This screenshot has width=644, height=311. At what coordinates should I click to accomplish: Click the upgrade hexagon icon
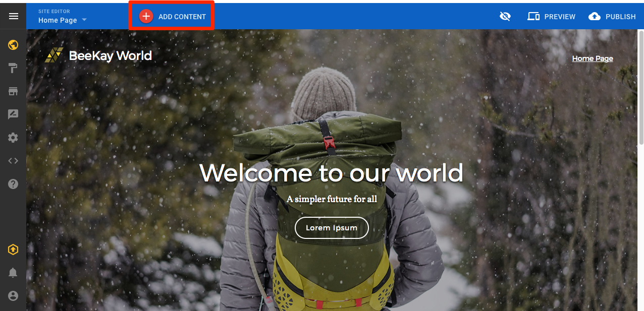pos(13,250)
